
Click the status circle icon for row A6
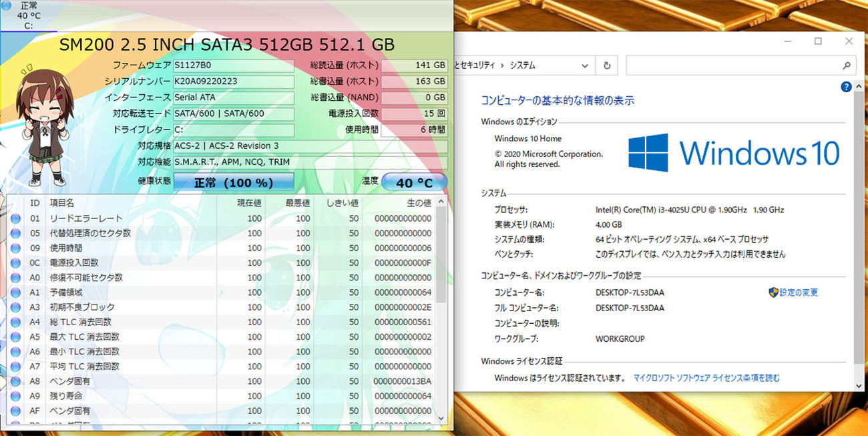[x=15, y=352]
